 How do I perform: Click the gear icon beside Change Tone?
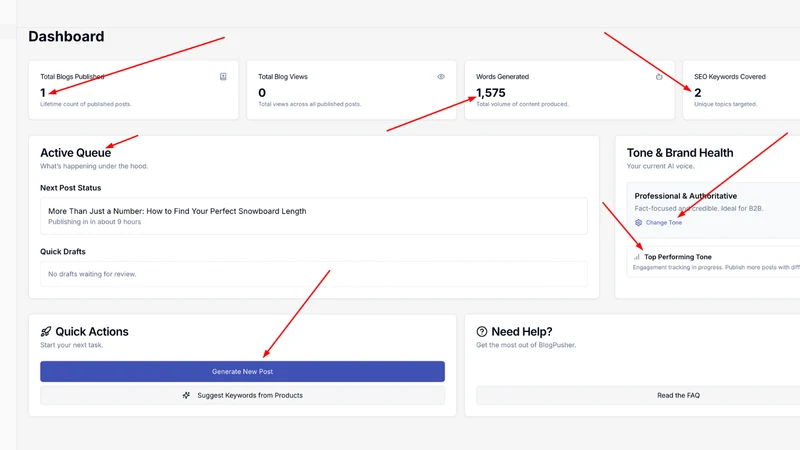coord(638,222)
